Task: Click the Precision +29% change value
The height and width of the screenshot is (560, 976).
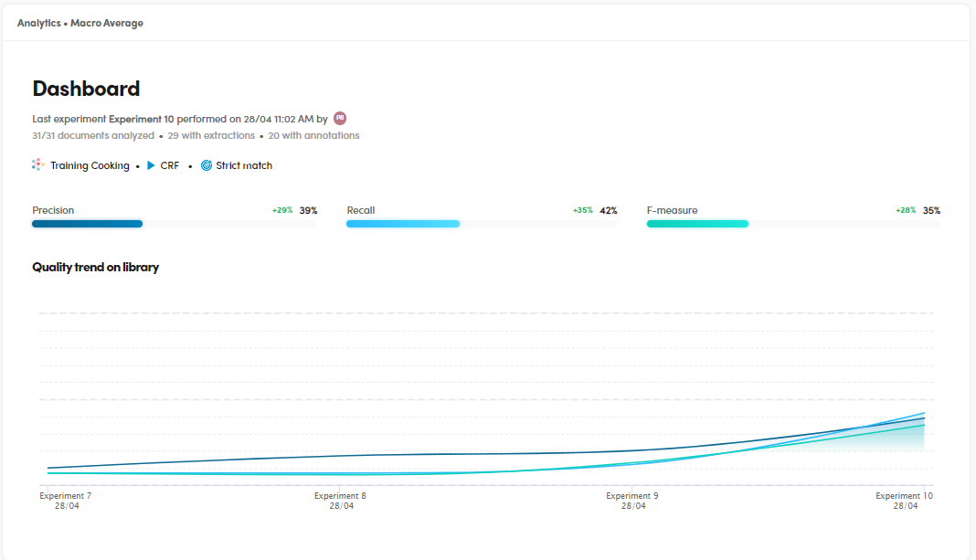Action: click(x=282, y=210)
